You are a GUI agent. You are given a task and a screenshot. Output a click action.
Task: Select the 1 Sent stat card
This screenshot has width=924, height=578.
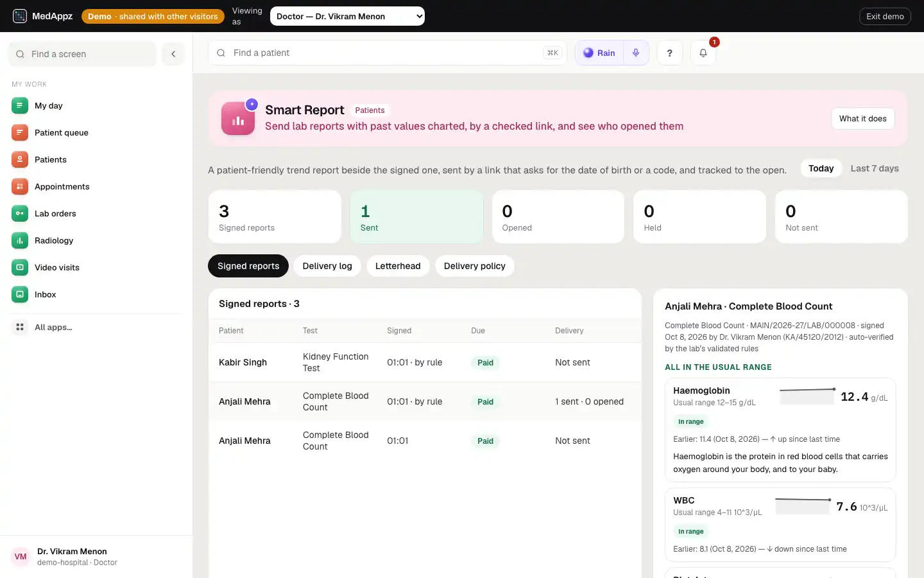tap(416, 216)
